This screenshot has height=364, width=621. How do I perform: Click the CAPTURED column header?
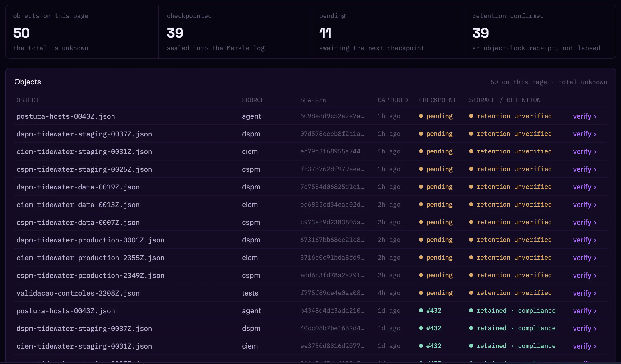pos(393,100)
